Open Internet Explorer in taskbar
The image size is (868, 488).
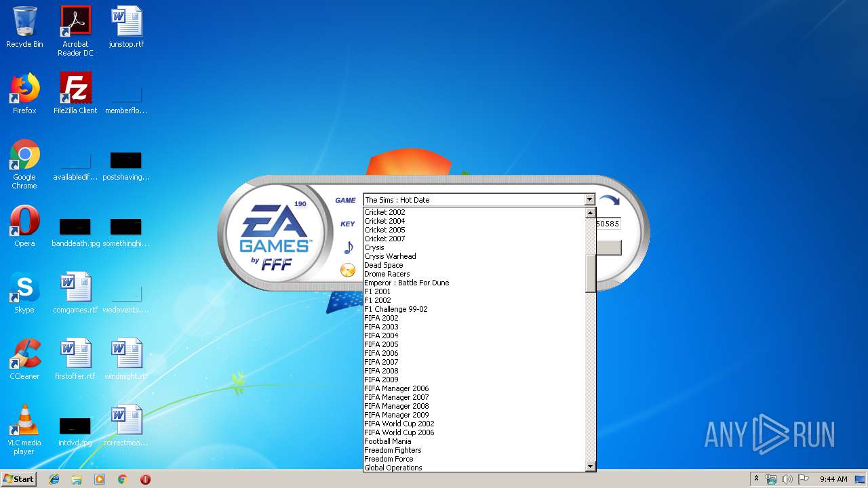pos(54,479)
